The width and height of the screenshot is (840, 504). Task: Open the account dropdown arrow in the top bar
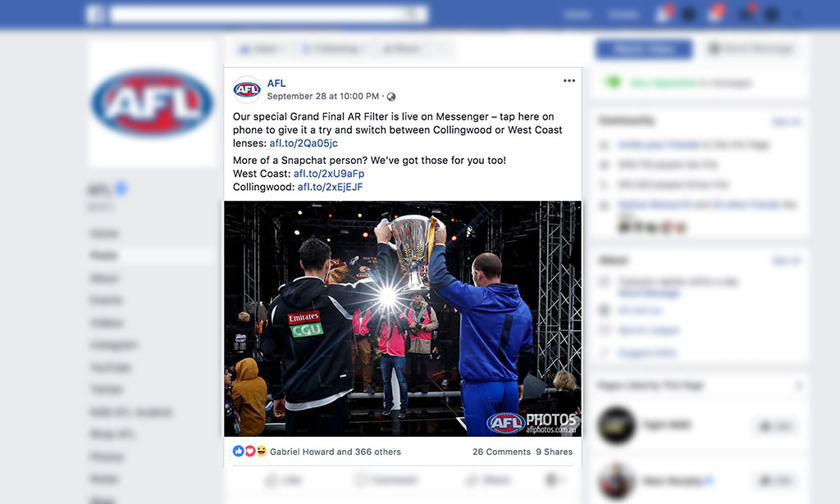pyautogui.click(x=797, y=15)
